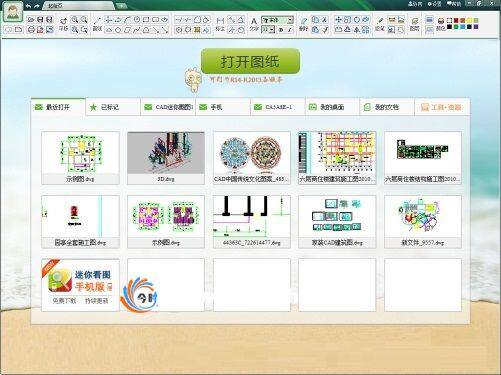
Task: Select the 起始页 document tab
Action: 78,6
